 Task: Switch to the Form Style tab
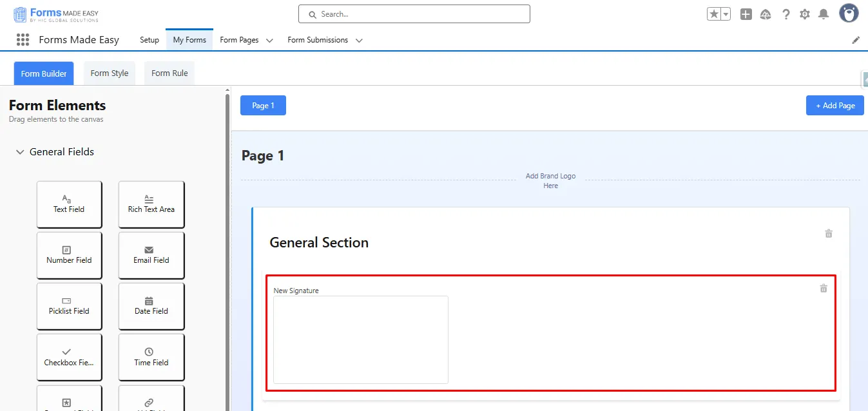(x=110, y=73)
